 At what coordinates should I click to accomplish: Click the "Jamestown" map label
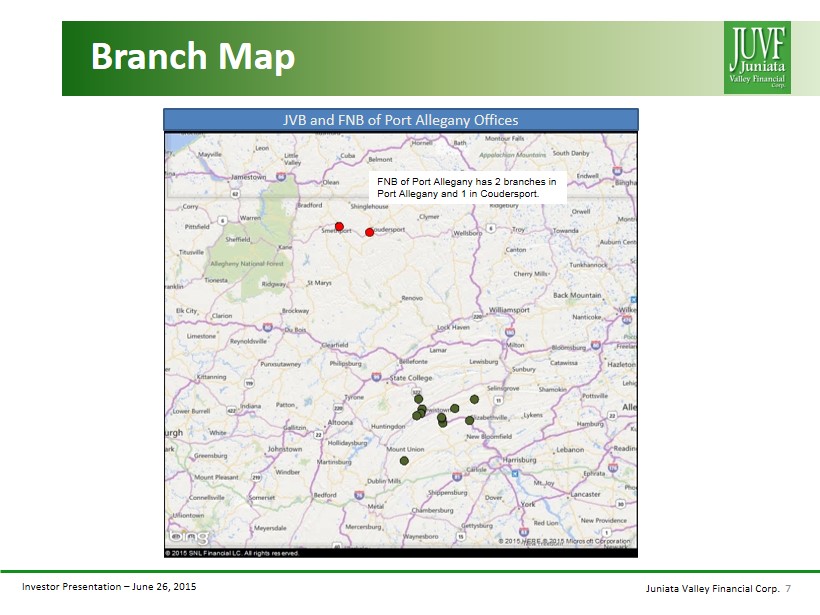click(248, 177)
